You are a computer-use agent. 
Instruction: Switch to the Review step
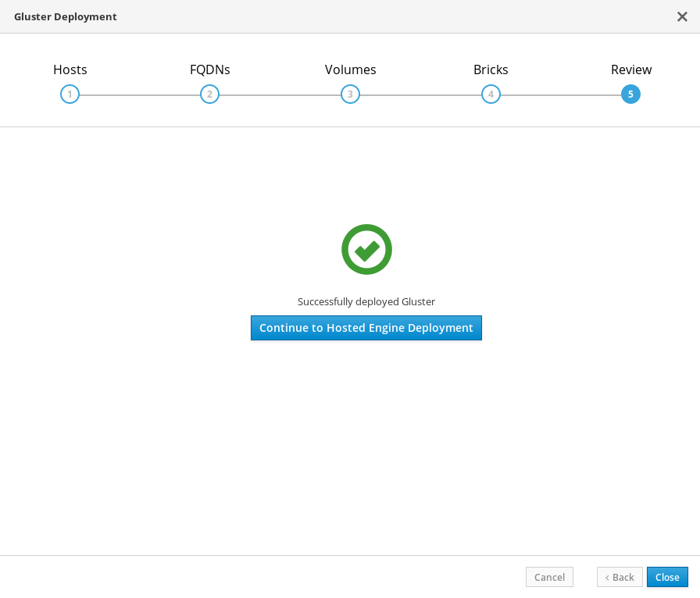(x=631, y=69)
